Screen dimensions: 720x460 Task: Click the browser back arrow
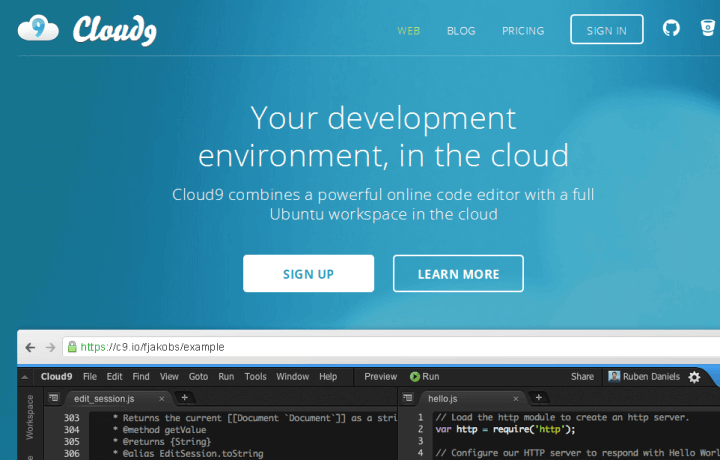(x=30, y=348)
